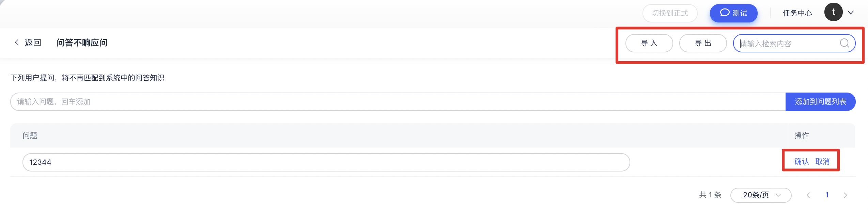Viewport: 868px width, 213px height.
Task: Click the search magnifier icon
Action: [x=844, y=43]
